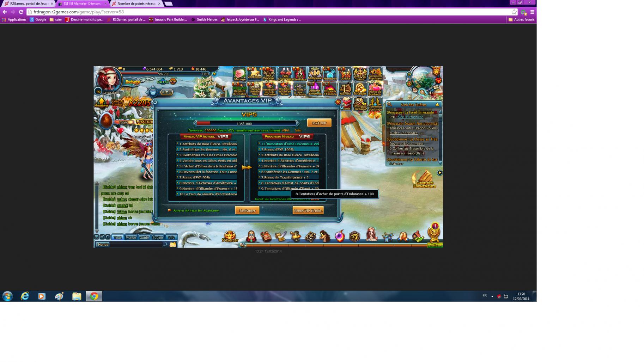The width and height of the screenshot is (644, 362).
Task: Switch to the Guilde chat tab
Action: coord(144,238)
